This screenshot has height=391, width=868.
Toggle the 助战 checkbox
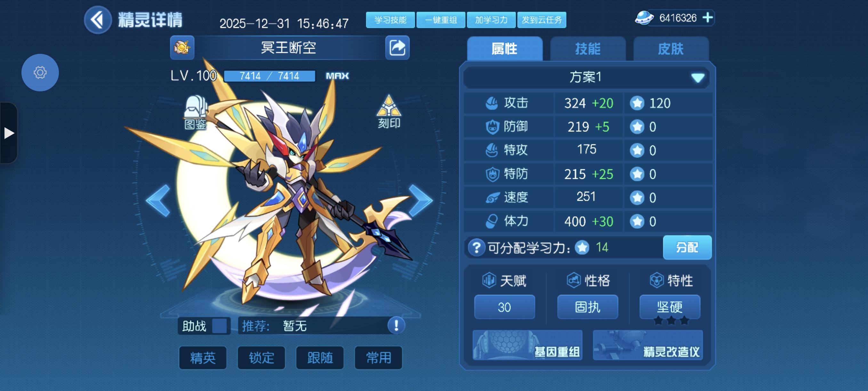click(x=219, y=326)
